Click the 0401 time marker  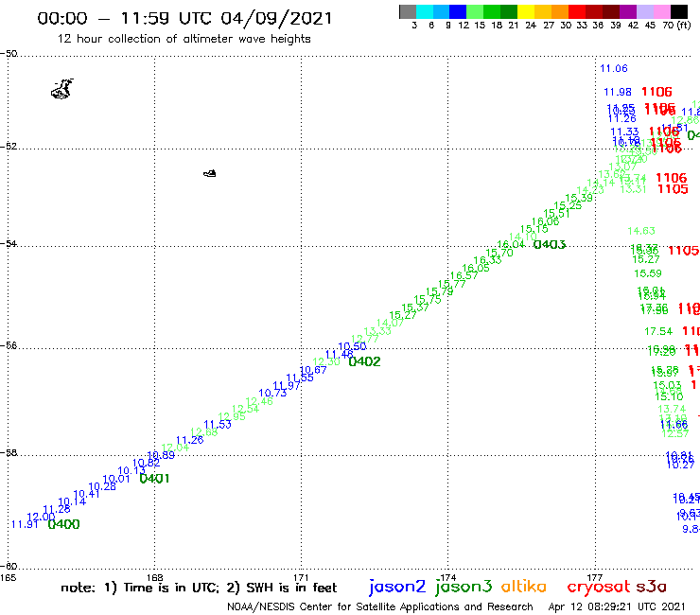tap(154, 479)
